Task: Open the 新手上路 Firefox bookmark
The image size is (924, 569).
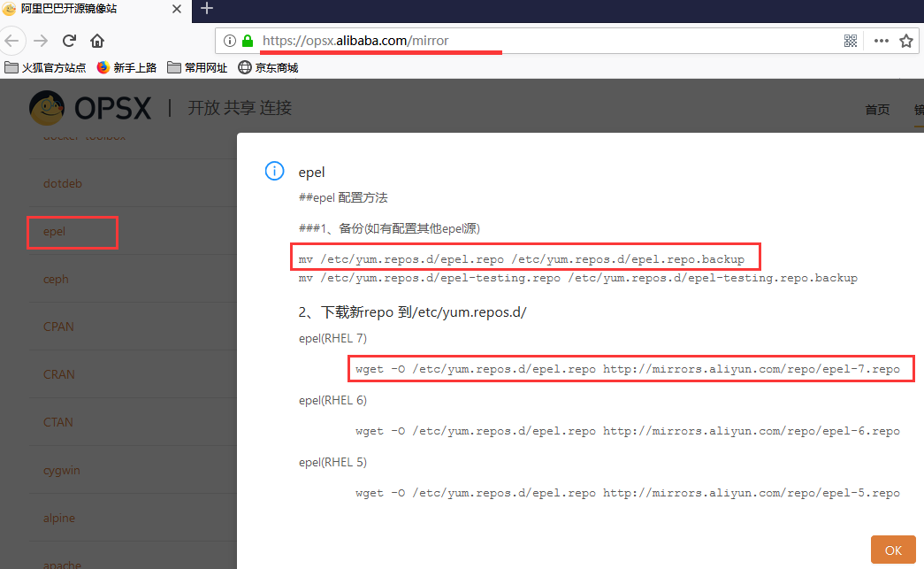Action: (x=126, y=68)
